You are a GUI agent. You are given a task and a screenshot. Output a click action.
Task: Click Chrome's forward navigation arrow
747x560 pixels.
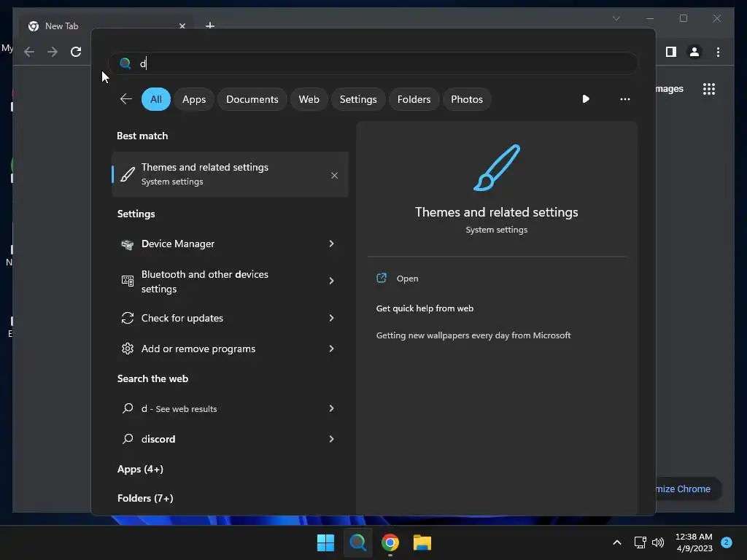click(53, 52)
